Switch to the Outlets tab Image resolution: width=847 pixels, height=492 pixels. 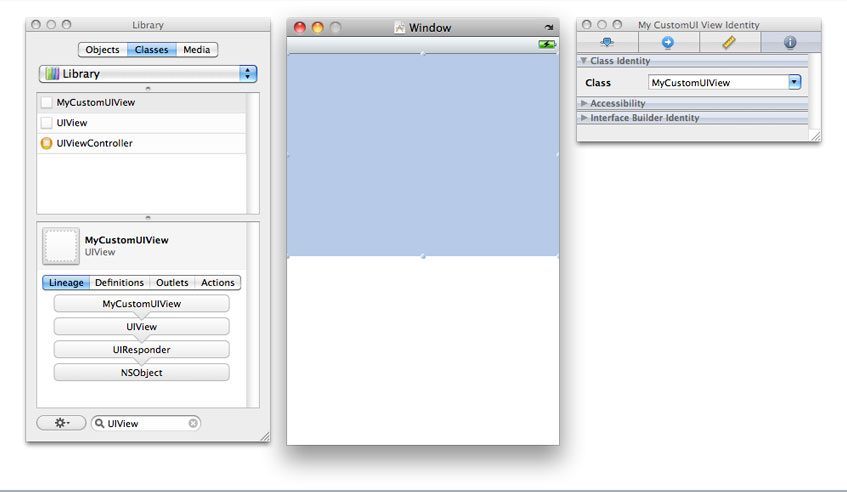172,283
